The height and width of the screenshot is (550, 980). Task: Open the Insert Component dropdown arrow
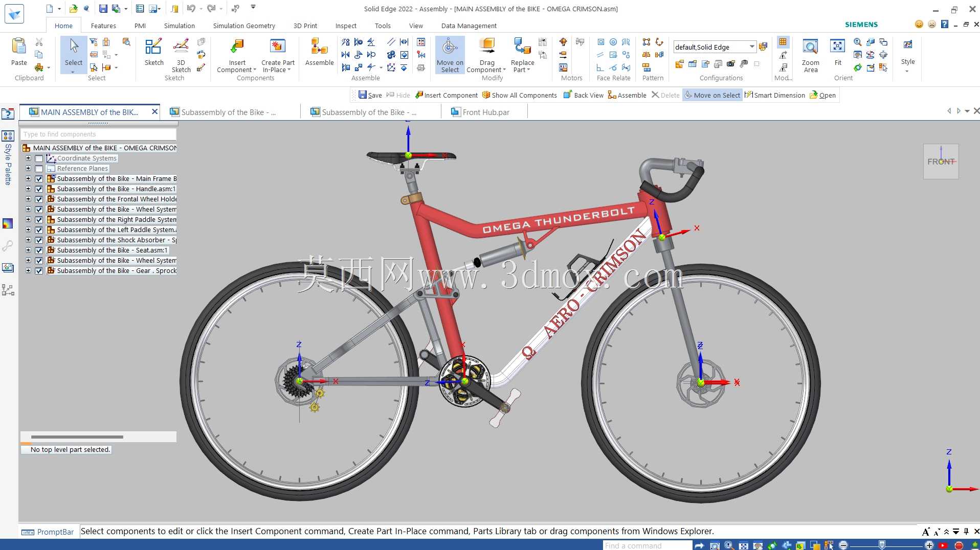255,70
